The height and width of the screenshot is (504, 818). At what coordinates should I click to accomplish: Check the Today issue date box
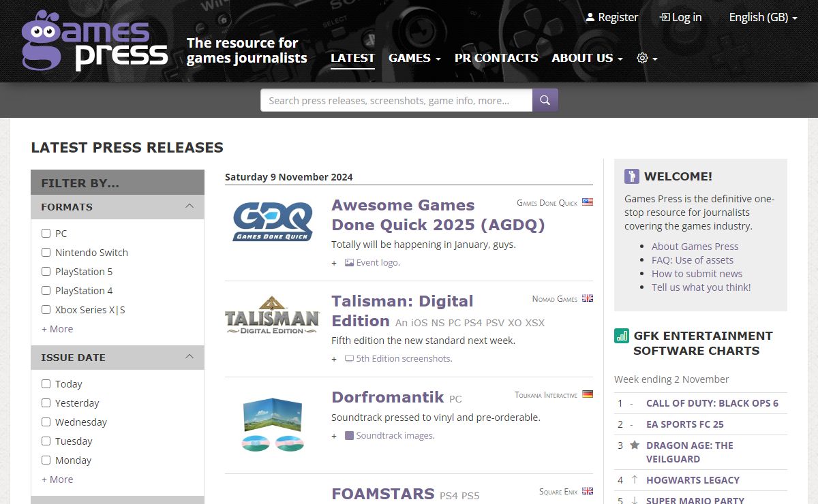[x=46, y=383]
